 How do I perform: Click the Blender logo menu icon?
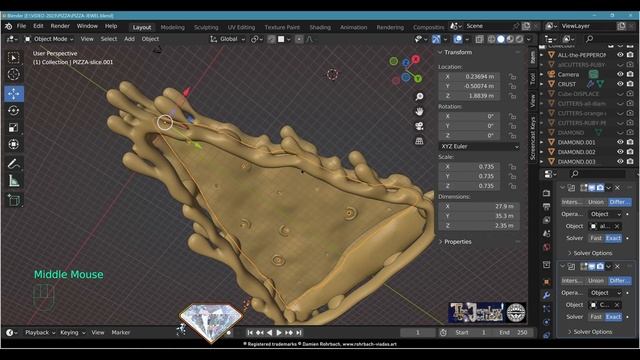click(x=8, y=26)
